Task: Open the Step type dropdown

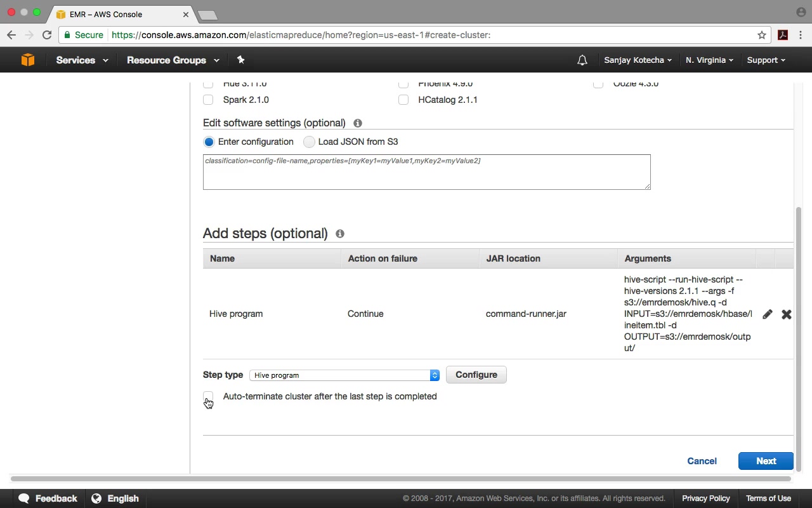Action: pos(344,375)
